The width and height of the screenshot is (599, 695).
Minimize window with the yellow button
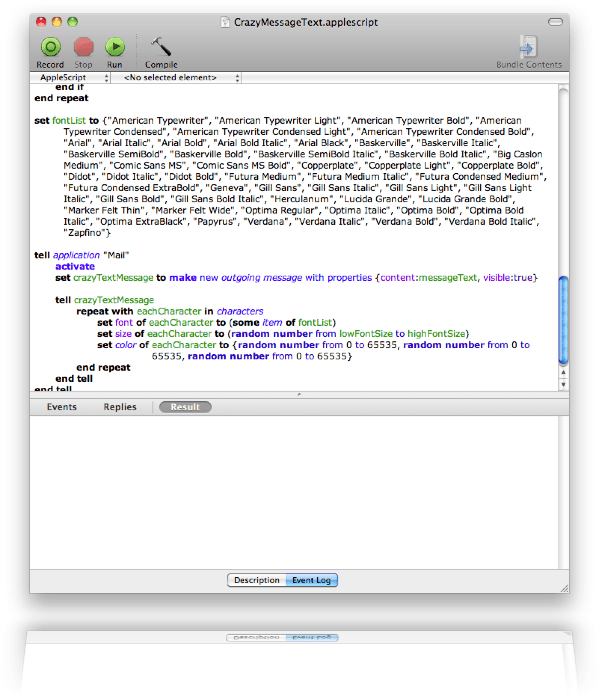click(57, 22)
